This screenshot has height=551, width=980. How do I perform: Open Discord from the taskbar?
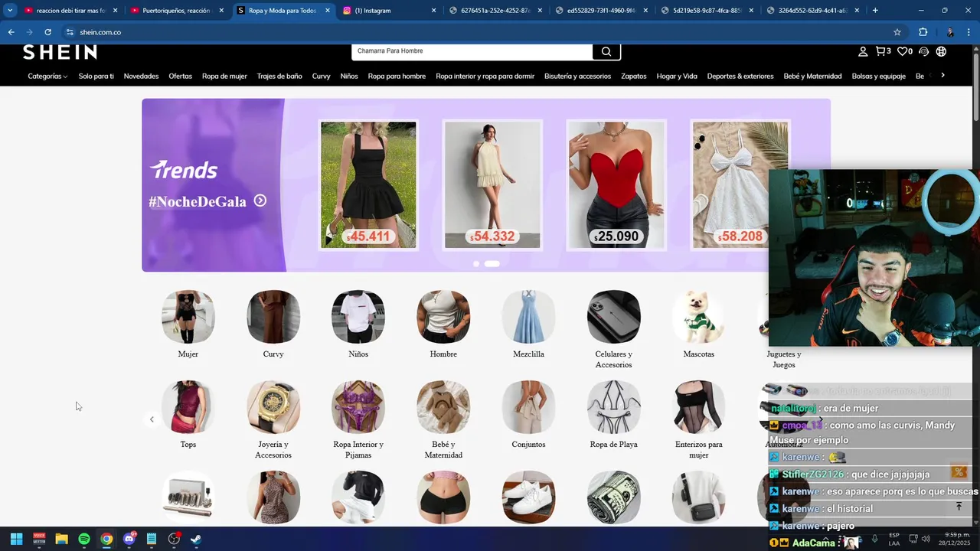pos(129,539)
